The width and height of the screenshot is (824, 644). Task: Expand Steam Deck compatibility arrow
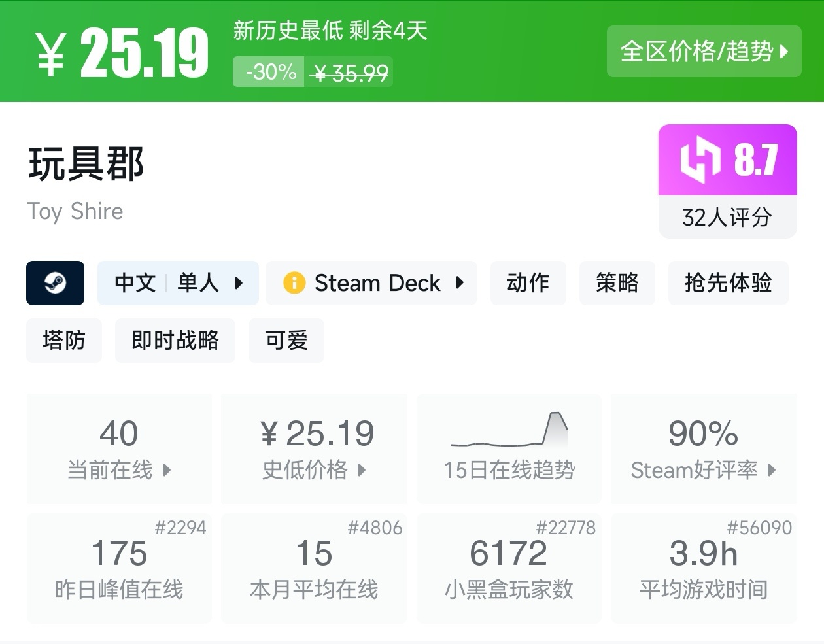(x=460, y=283)
